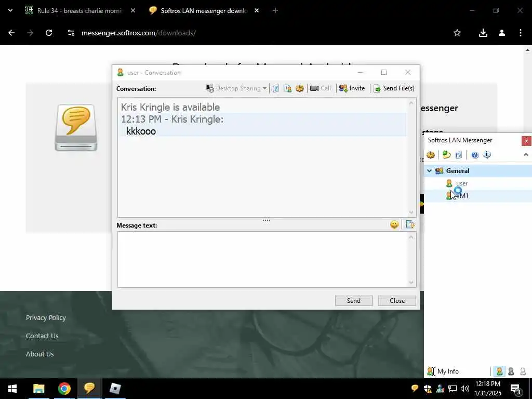
Task: Switch to Softros LAN messenger browser tab
Action: (x=204, y=10)
